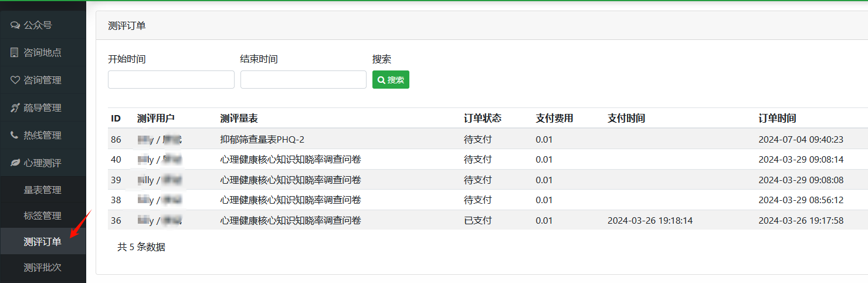Click the heart icon beside 咨询管理

pos(15,80)
